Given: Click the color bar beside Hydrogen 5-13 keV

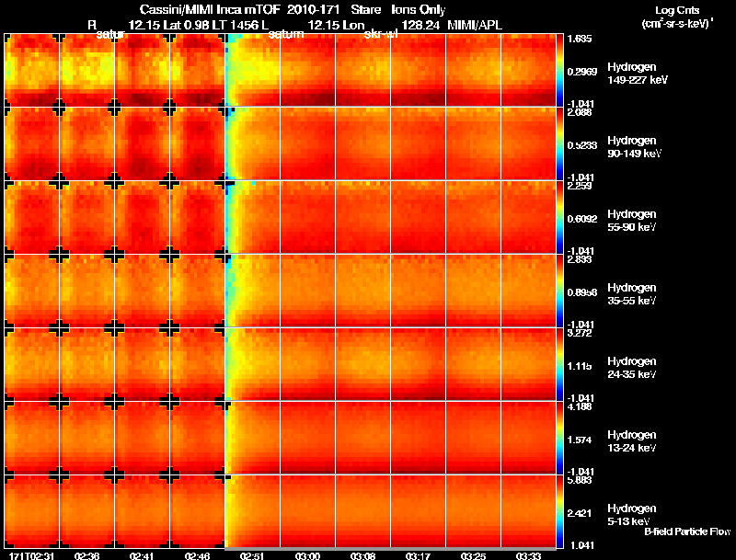Looking at the screenshot, I should click(559, 511).
